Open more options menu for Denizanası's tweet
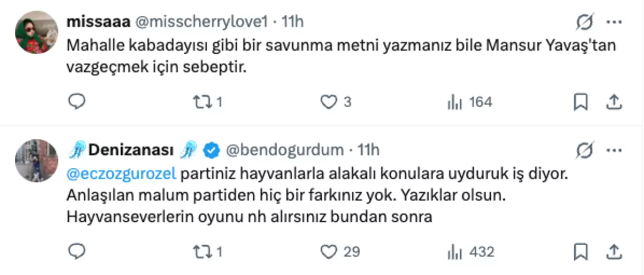 pyautogui.click(x=615, y=150)
